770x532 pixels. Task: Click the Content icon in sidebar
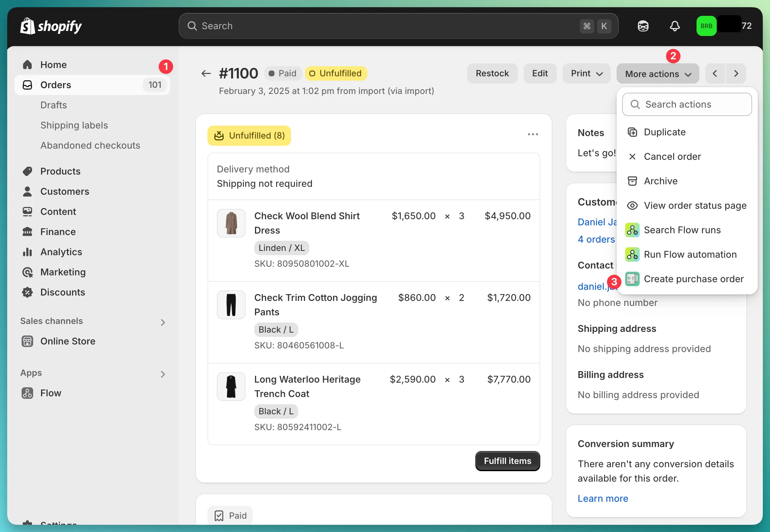coord(27,212)
